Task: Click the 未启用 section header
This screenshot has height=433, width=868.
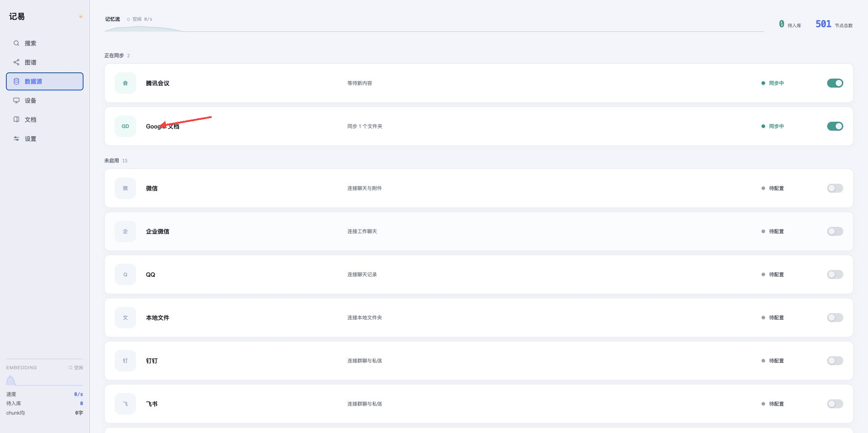Action: pos(116,161)
